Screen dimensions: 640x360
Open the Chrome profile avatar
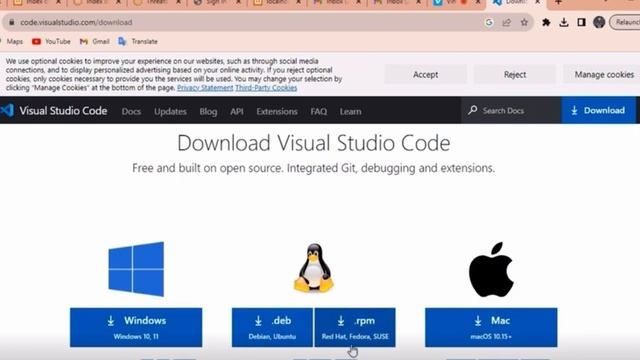599,22
